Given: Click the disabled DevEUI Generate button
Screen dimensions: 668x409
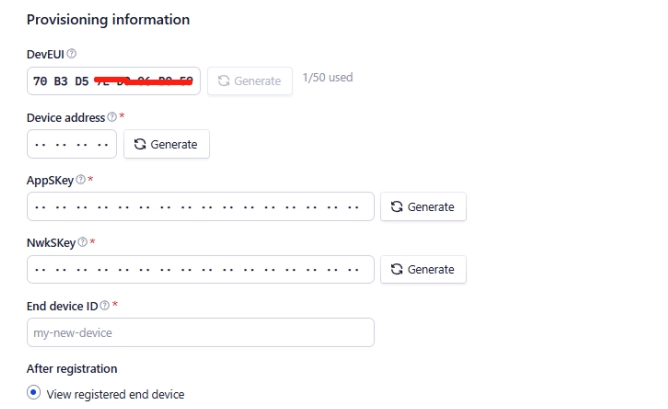Looking at the screenshot, I should click(x=250, y=81).
